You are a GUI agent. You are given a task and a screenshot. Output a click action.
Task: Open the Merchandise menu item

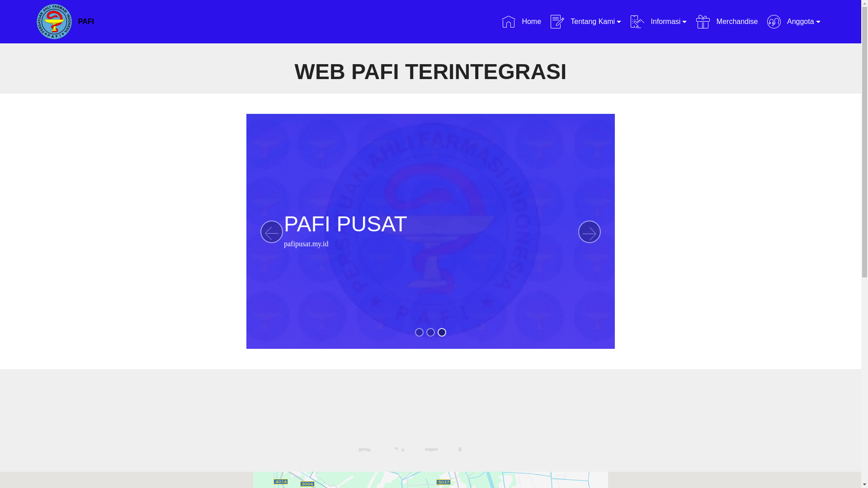tap(727, 22)
